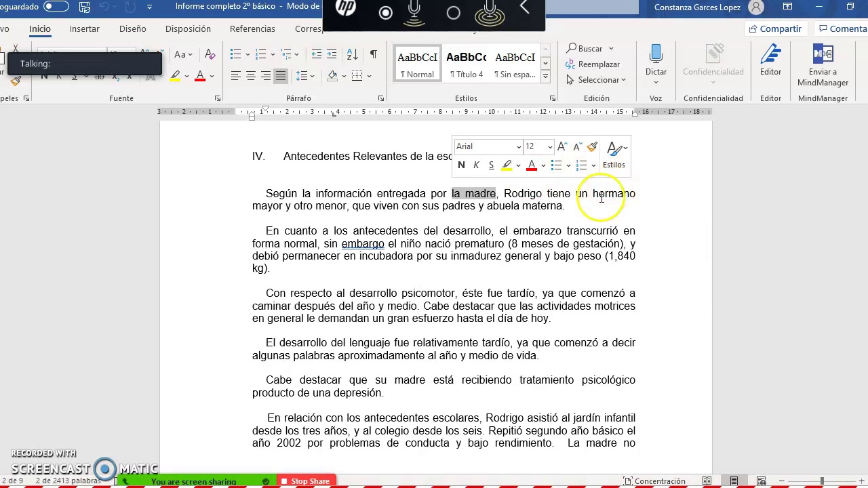Toggle show paragraph marks (¶)
Viewport: 868px width, 488px height.
[373, 54]
